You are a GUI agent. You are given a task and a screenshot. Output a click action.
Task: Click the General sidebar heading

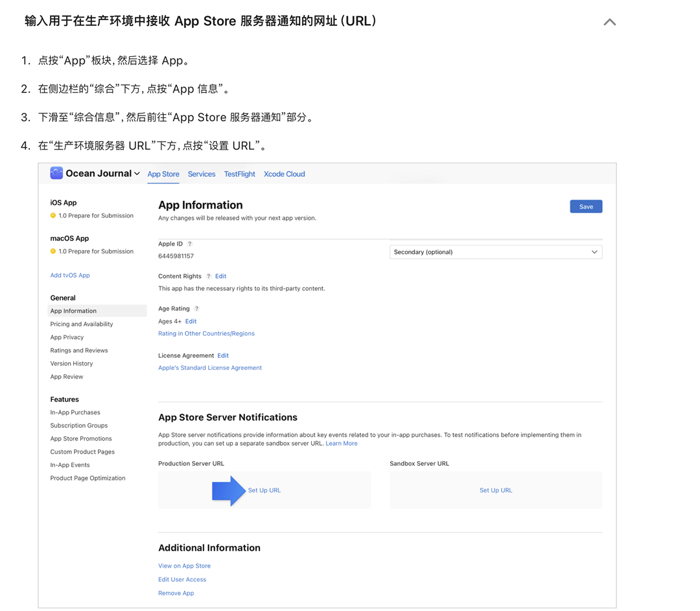click(x=63, y=298)
